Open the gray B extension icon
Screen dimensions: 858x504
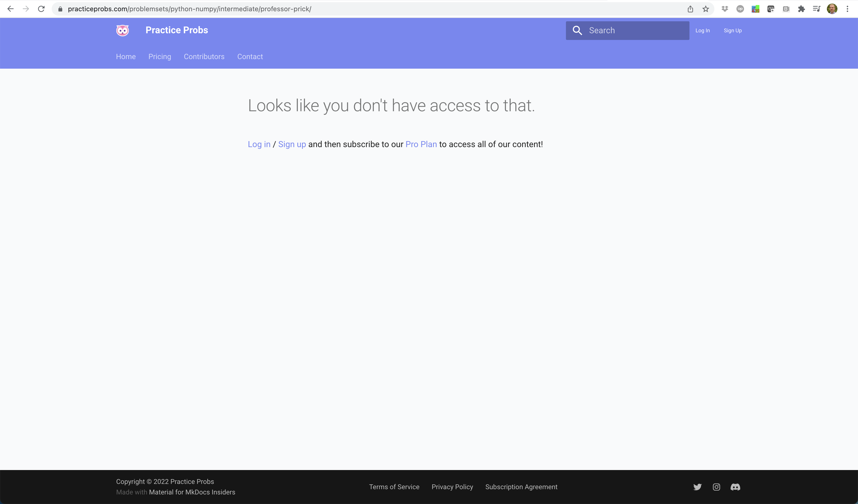tap(786, 9)
